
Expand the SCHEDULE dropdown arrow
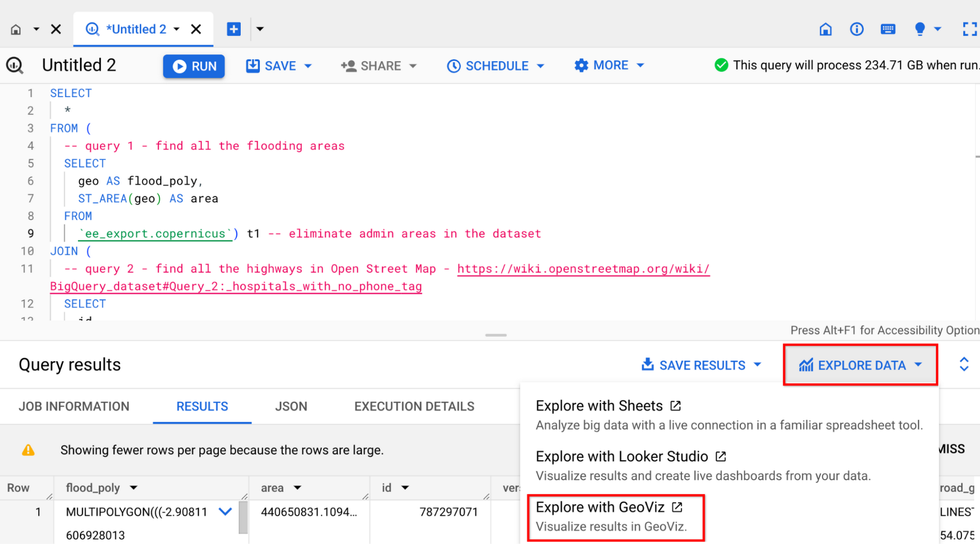coord(541,66)
